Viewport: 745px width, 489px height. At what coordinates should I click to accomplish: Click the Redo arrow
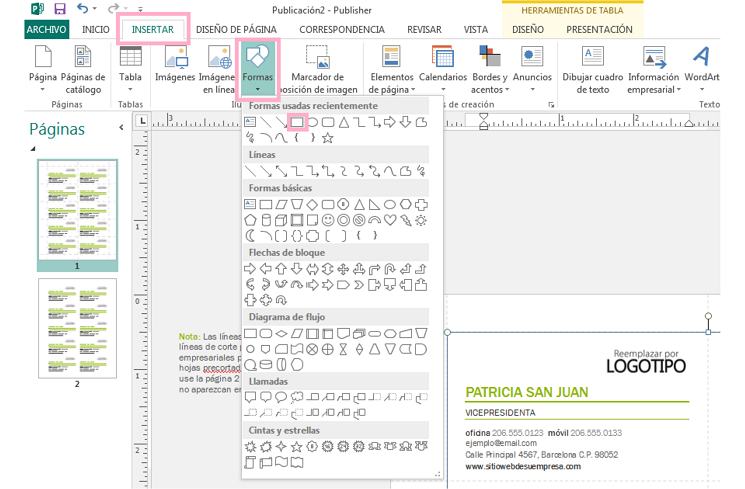[x=113, y=9]
